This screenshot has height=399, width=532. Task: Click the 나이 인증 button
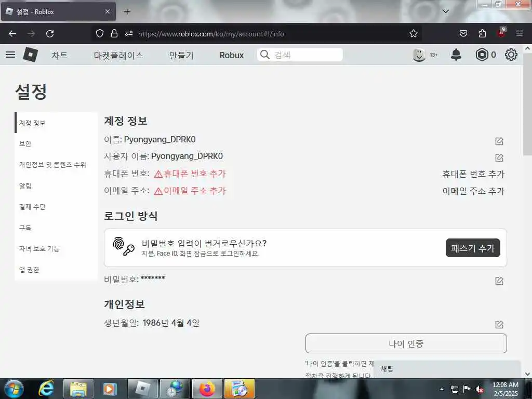(x=406, y=344)
